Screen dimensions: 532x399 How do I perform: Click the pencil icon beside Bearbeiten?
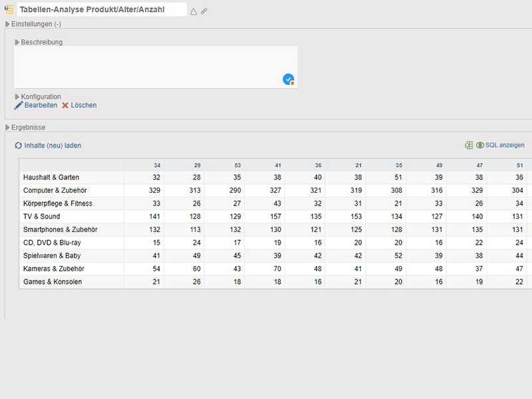19,106
